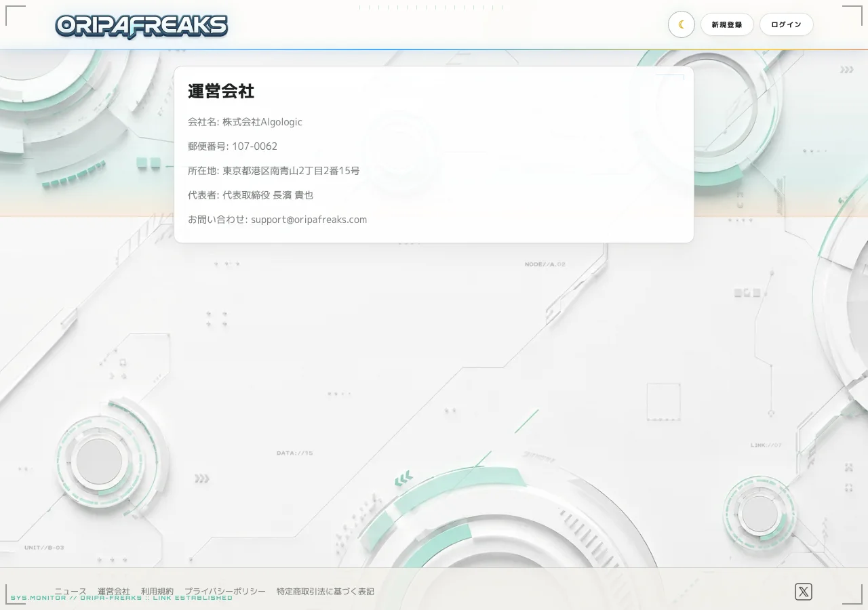This screenshot has height=610, width=868.
Task: Click the support@oripafreaks.com email text
Action: 309,220
